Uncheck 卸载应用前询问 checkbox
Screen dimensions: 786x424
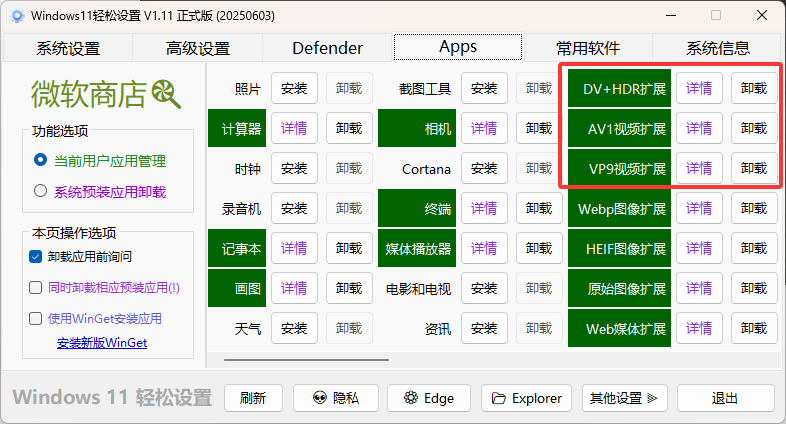coord(35,257)
